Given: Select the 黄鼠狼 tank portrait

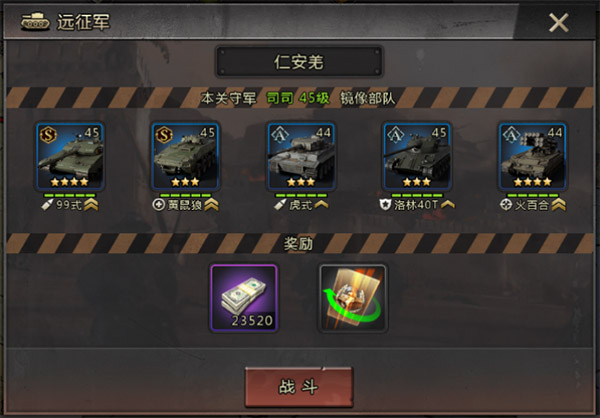Looking at the screenshot, I should click(x=186, y=156).
